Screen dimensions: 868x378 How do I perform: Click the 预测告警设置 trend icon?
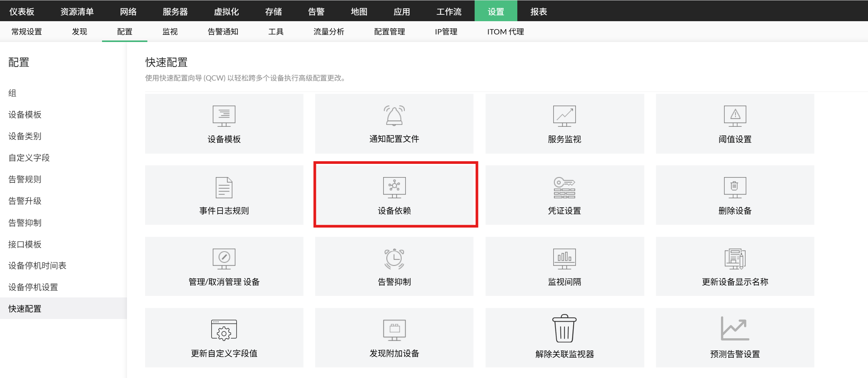[735, 328]
